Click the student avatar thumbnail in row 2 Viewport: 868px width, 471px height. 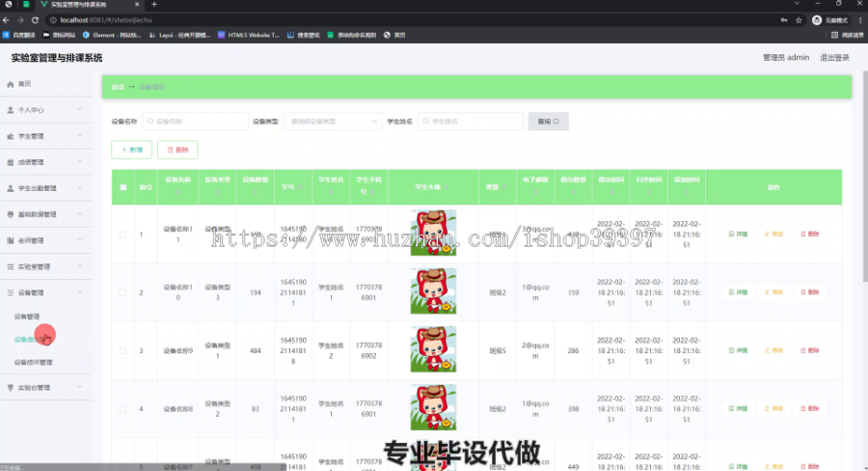pyautogui.click(x=433, y=291)
